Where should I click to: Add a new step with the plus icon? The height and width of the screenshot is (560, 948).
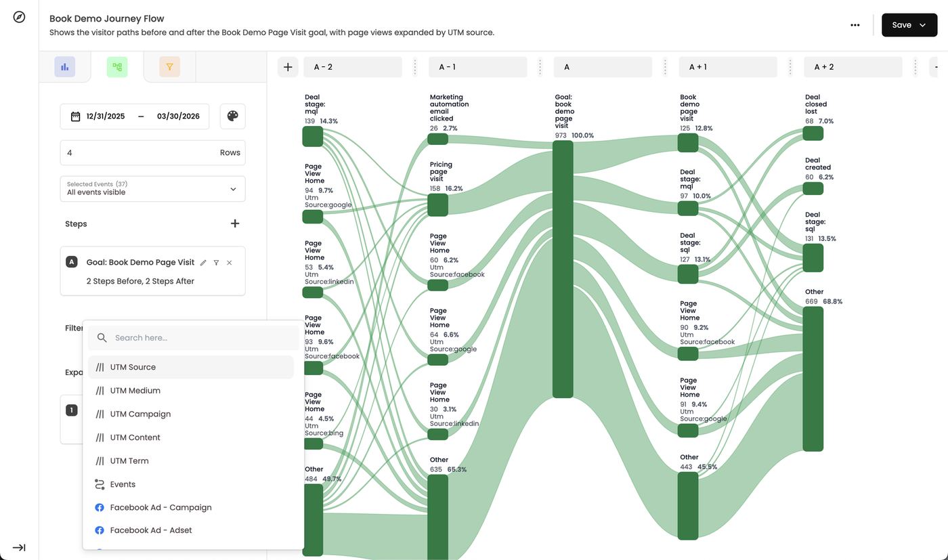(x=235, y=223)
